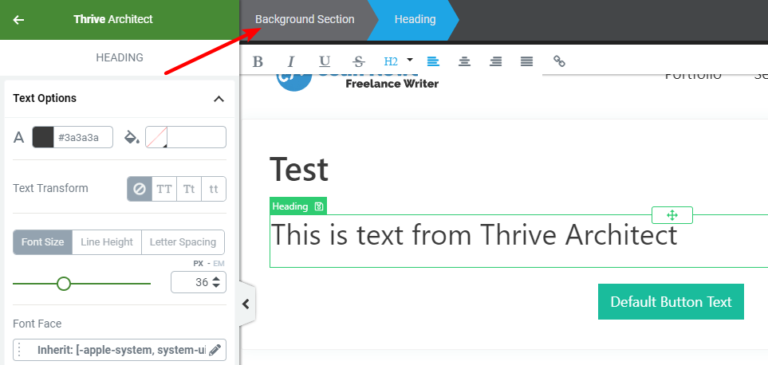Select uppercase TT text transform
The height and width of the screenshot is (365, 768).
[x=164, y=189]
